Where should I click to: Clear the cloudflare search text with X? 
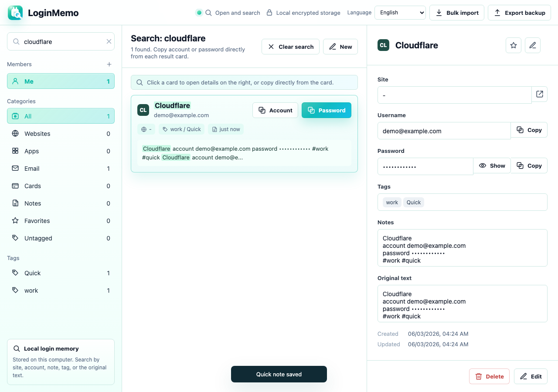tap(109, 42)
